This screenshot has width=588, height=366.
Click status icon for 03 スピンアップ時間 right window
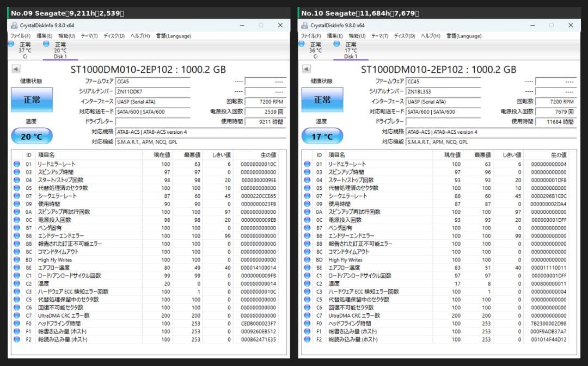308,172
